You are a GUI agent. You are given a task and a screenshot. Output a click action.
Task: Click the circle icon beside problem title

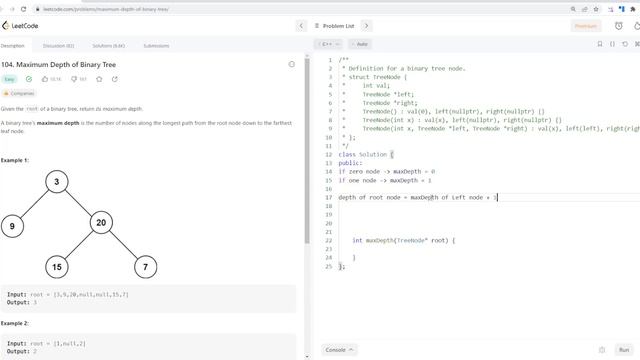pos(291,64)
